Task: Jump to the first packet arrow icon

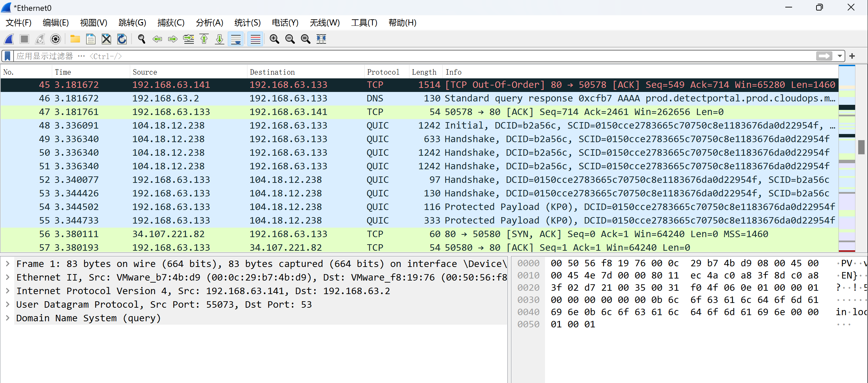Action: click(204, 39)
